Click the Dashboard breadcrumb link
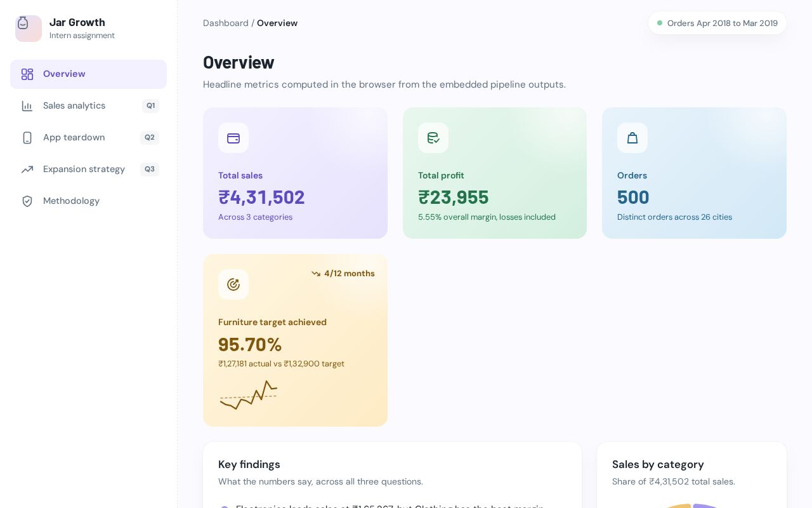The image size is (812, 508). 226,23
